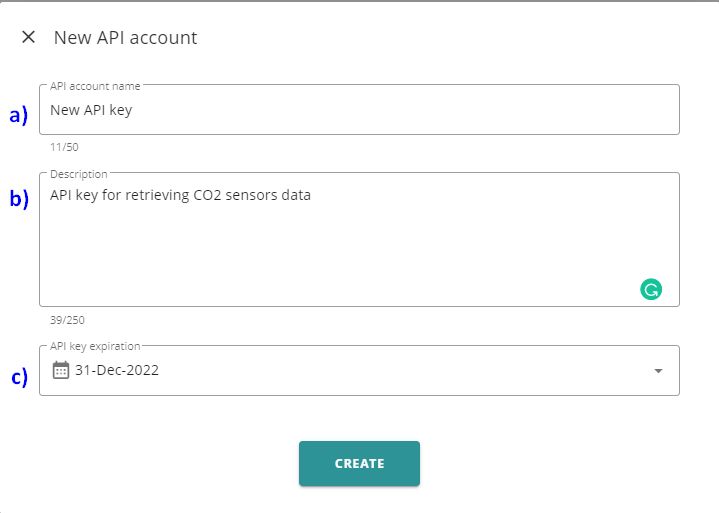Screen dimensions: 719x513
Task: Click the calendar icon in expiration field
Action: (60, 370)
